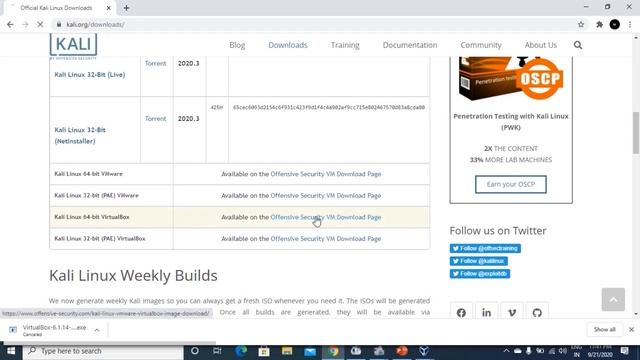
Task: Open the Windows Start menu
Action: (x=11, y=351)
